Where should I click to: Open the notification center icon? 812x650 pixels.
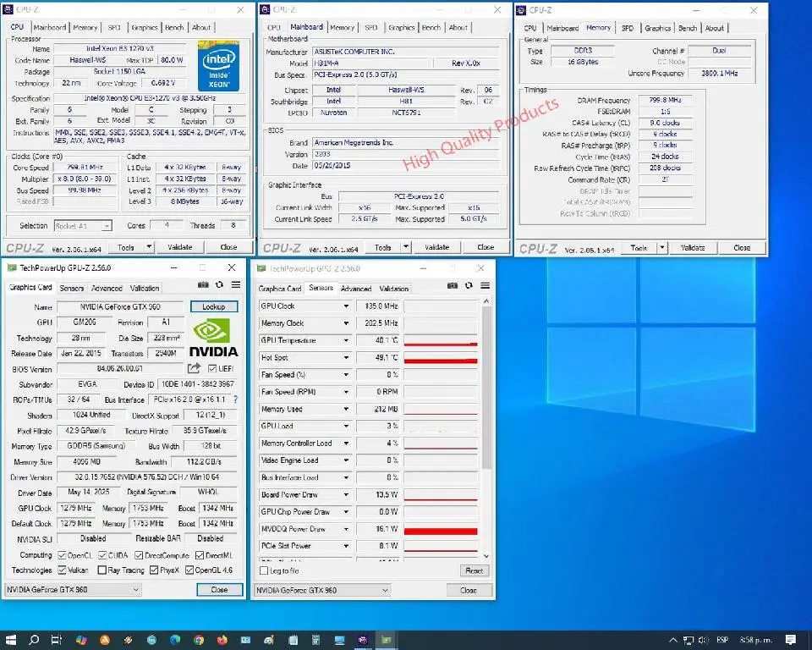pyautogui.click(x=790, y=640)
